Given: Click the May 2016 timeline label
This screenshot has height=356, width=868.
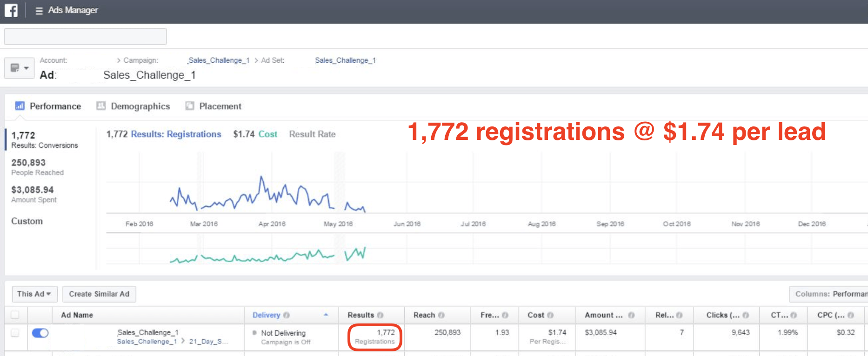Looking at the screenshot, I should tap(338, 224).
